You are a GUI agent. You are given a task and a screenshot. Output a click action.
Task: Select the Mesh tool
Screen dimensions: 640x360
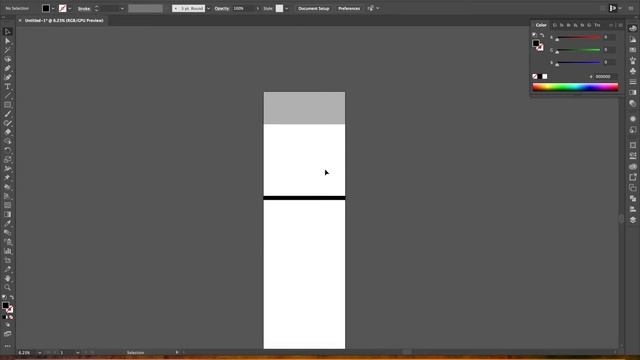[7, 205]
